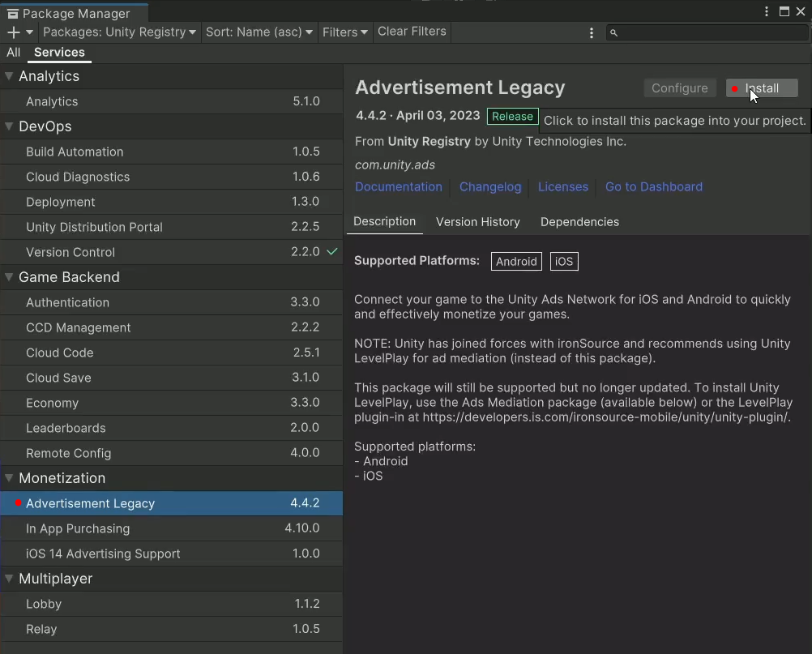Viewport: 812px width, 654px height.
Task: Click the plus add package icon
Action: click(14, 32)
